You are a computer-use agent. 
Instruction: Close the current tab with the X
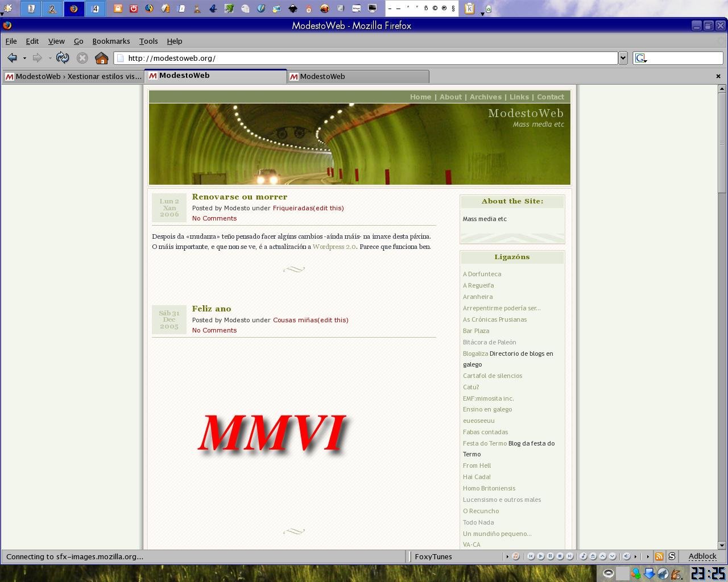point(718,76)
